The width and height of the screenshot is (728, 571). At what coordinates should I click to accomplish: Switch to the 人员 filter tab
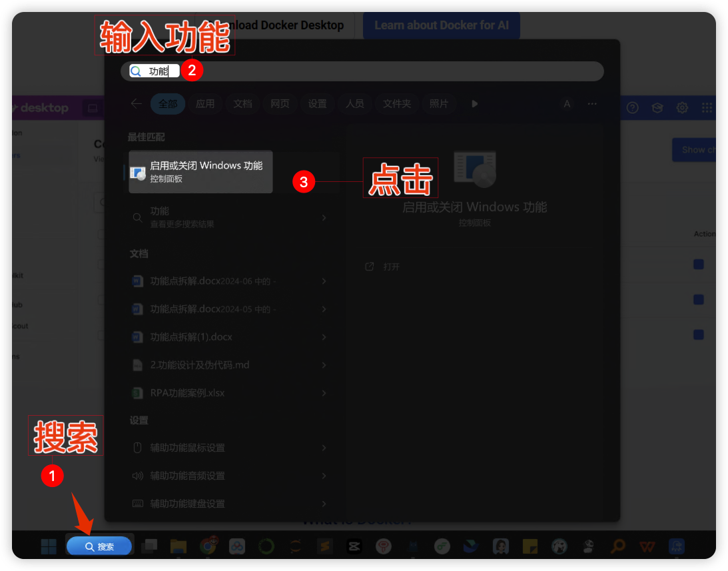(355, 104)
